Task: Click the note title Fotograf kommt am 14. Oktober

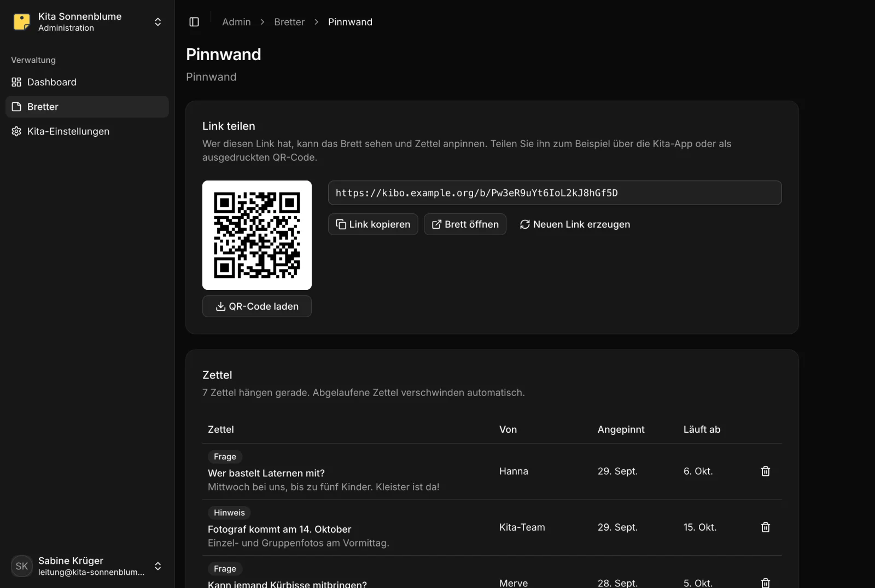Action: [x=279, y=529]
